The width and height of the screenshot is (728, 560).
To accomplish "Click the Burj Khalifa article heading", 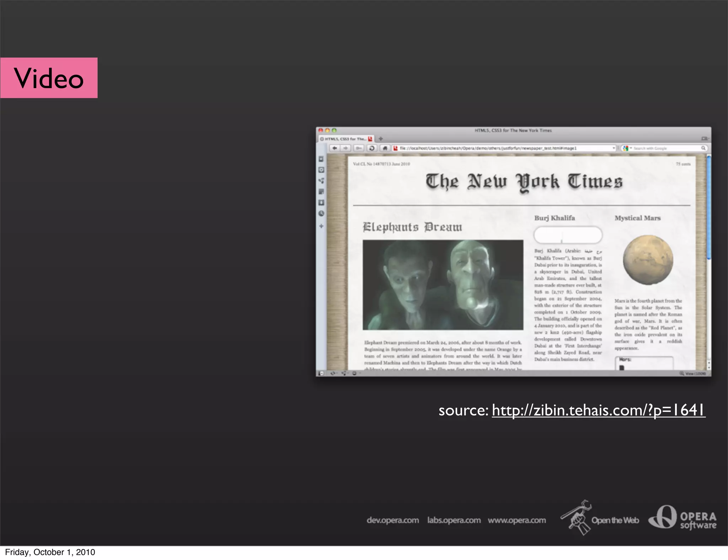I will pos(555,218).
